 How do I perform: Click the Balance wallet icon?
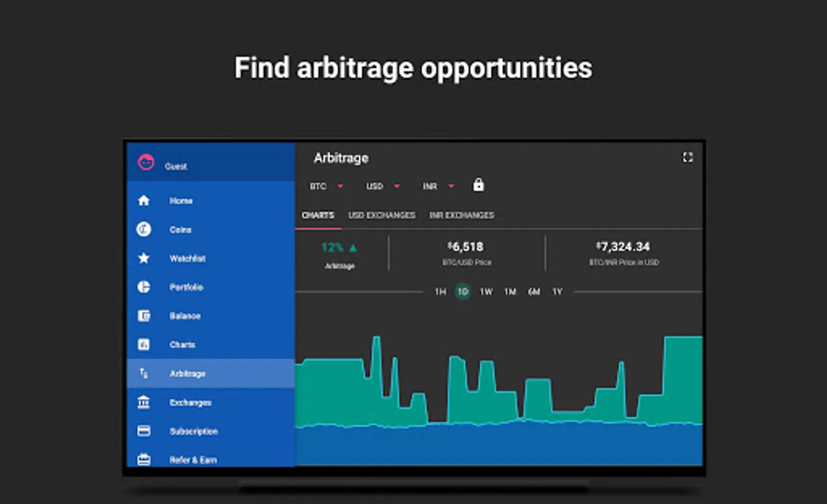click(144, 316)
